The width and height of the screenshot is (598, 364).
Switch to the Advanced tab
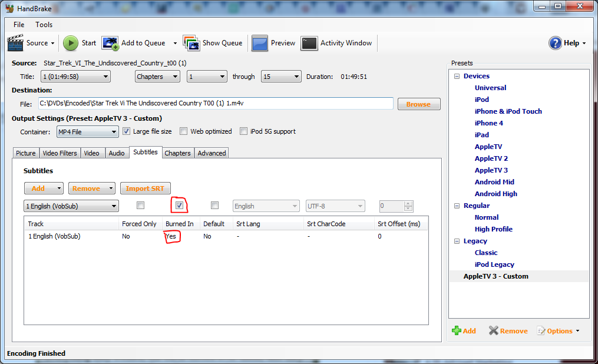212,153
